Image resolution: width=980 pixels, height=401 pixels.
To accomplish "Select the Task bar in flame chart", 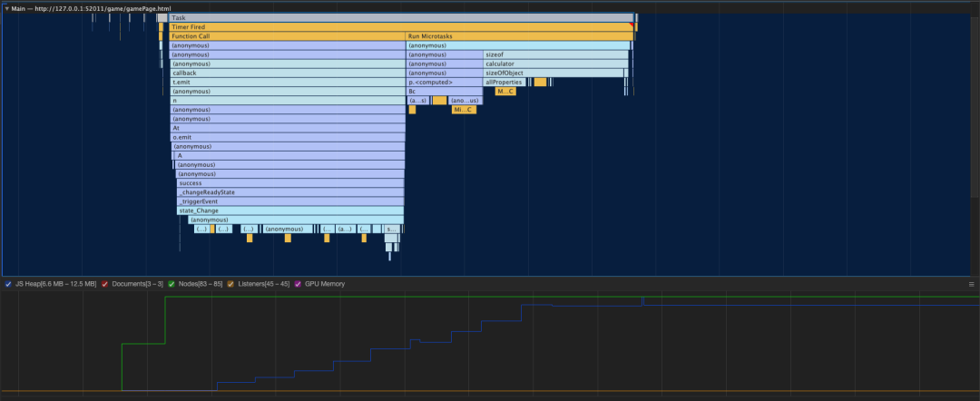I will click(x=399, y=18).
